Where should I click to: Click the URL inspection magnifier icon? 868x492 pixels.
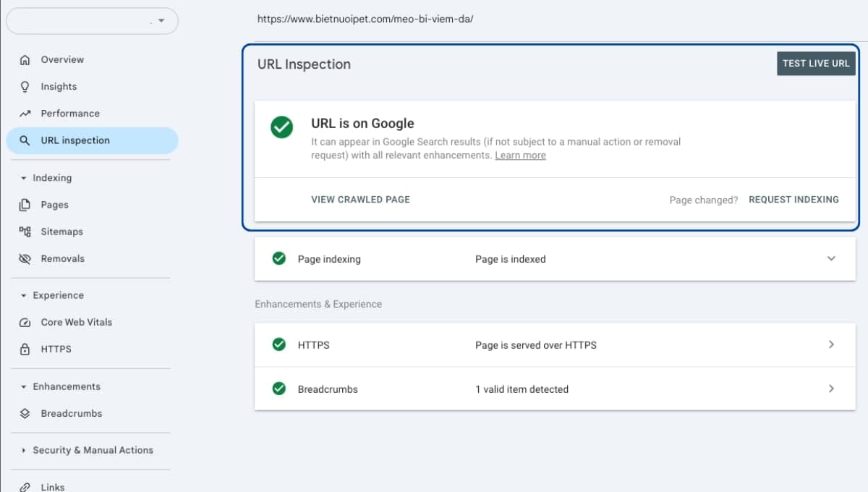pyautogui.click(x=25, y=140)
